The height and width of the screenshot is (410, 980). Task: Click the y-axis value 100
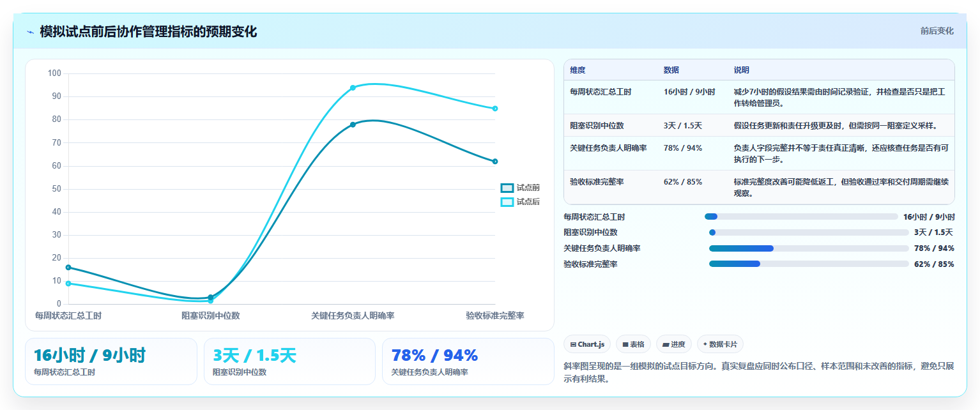tap(54, 73)
